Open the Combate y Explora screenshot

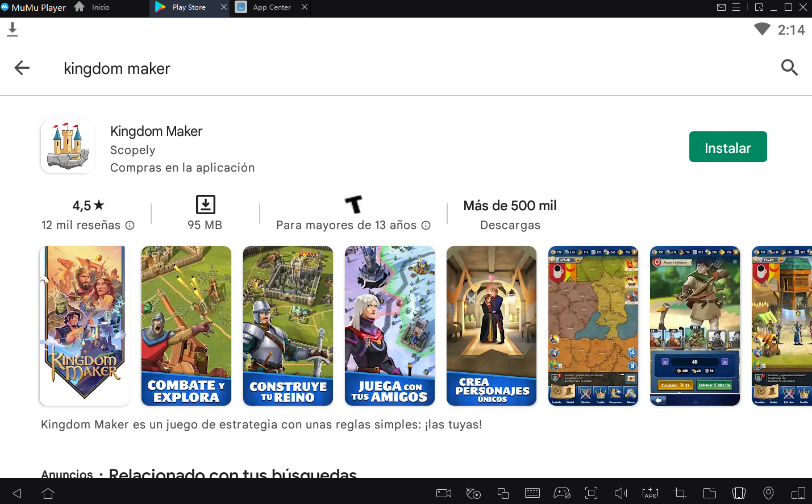pyautogui.click(x=186, y=326)
